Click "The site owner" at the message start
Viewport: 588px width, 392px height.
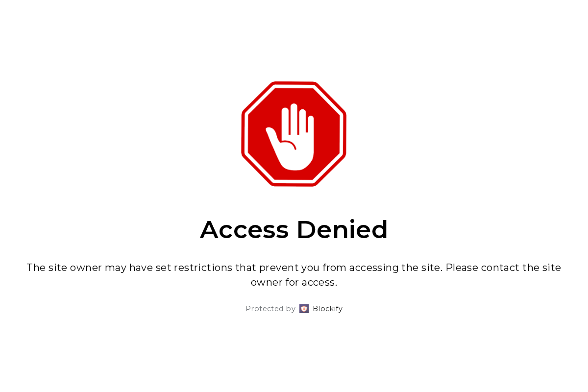click(64, 268)
